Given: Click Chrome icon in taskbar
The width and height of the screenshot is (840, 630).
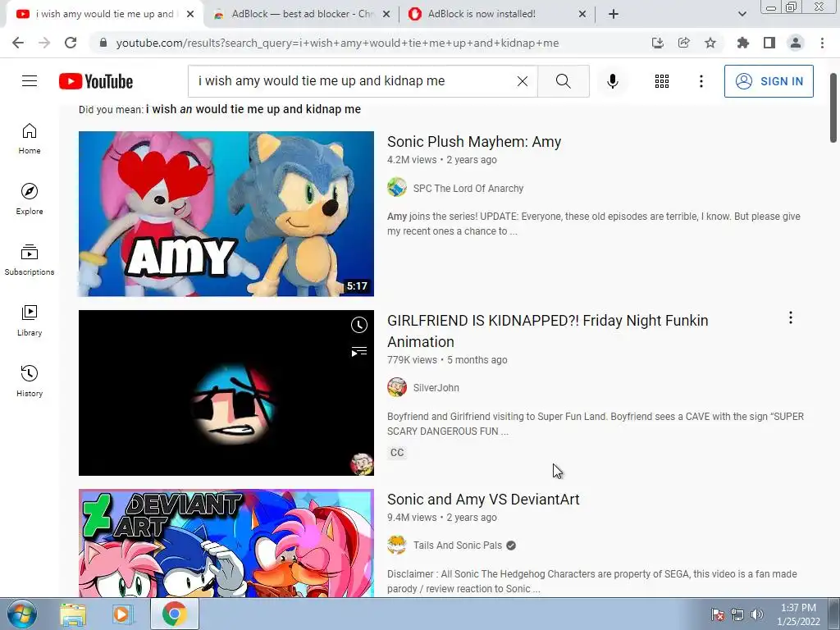Looking at the screenshot, I should pyautogui.click(x=174, y=614).
